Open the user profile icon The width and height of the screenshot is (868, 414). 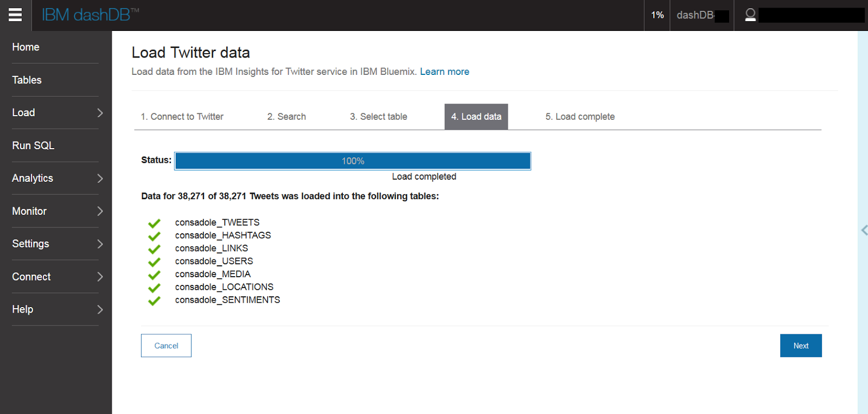750,15
